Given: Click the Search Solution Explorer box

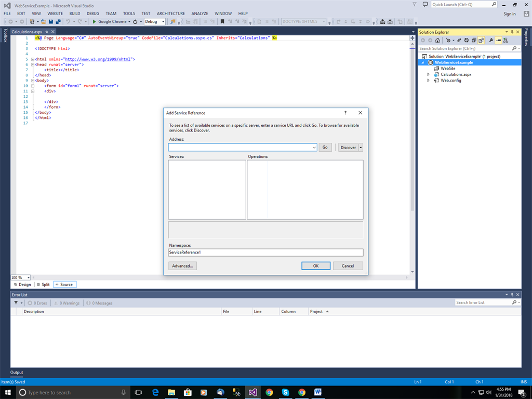Looking at the screenshot, I should 465,48.
